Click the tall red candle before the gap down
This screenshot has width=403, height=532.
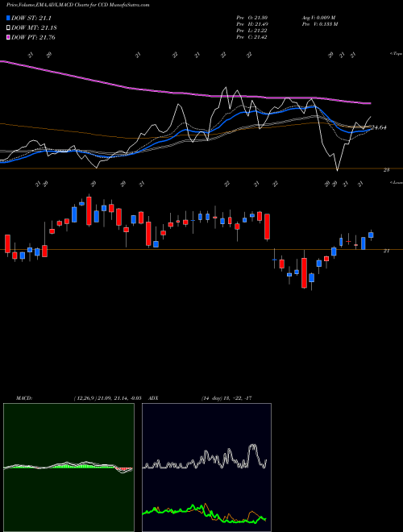pyautogui.click(x=268, y=227)
